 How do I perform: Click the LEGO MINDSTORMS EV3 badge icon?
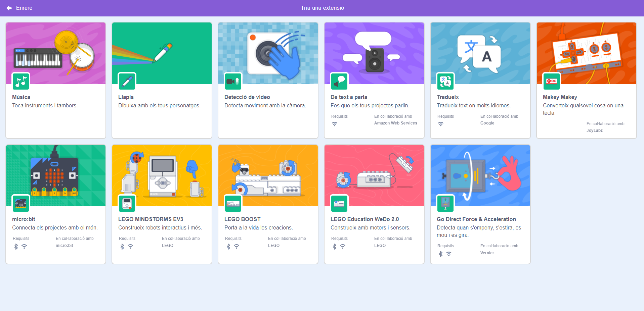click(x=127, y=203)
